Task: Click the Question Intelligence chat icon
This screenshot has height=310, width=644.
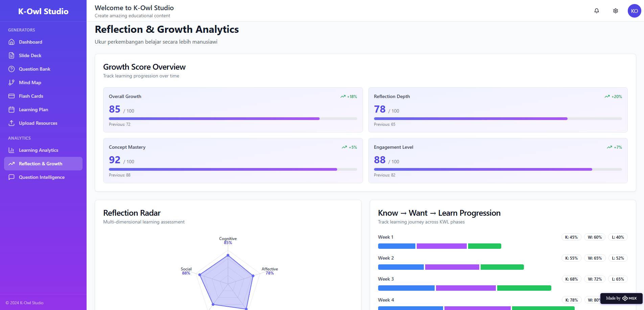Action: pos(11,177)
